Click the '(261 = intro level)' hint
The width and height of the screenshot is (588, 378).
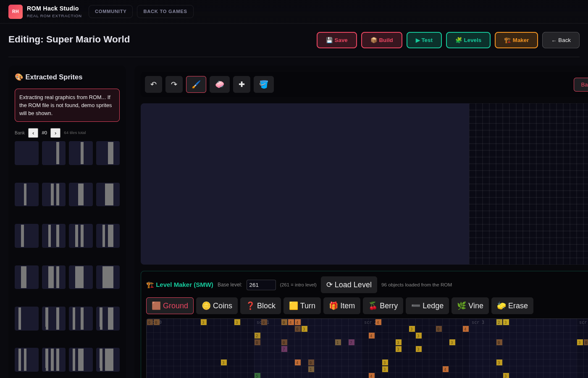[x=298, y=285]
